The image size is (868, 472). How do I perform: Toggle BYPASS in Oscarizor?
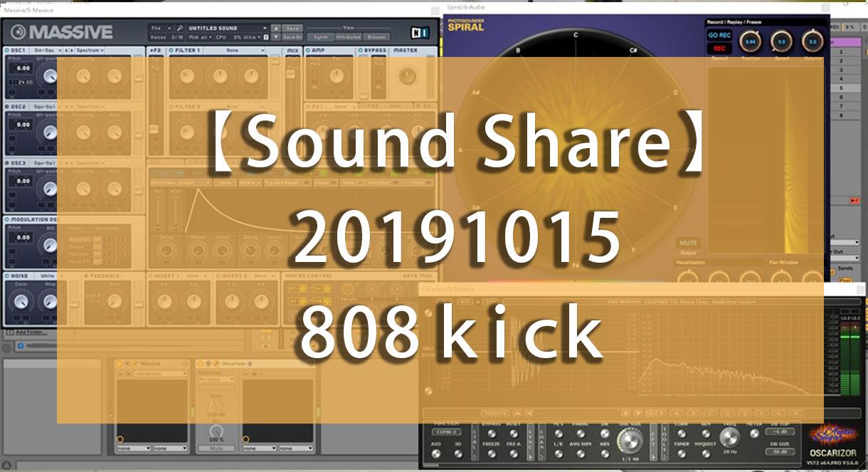(490, 434)
